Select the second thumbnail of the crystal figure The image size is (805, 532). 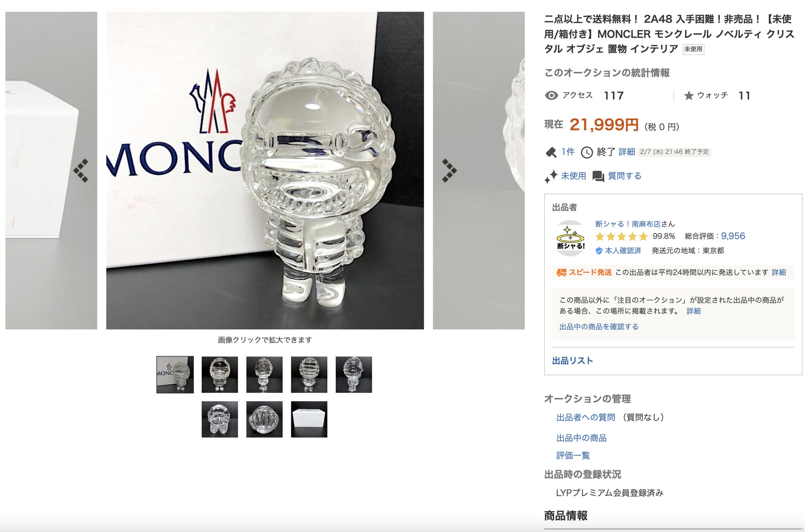[x=220, y=374]
